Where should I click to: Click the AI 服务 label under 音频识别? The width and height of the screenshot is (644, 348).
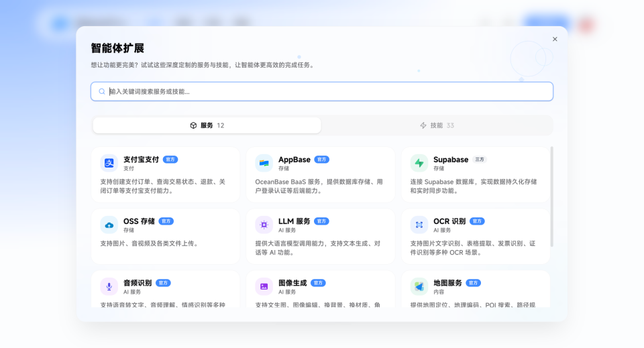(132, 292)
